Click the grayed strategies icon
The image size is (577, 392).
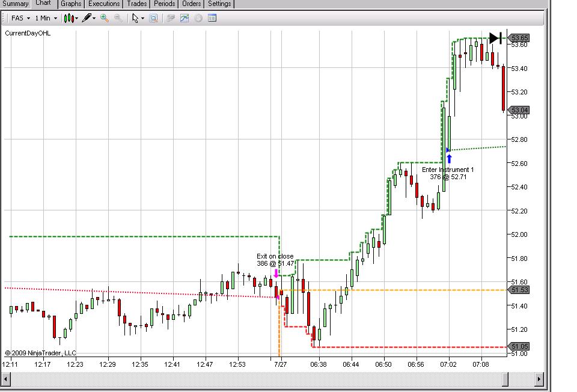tap(198, 18)
